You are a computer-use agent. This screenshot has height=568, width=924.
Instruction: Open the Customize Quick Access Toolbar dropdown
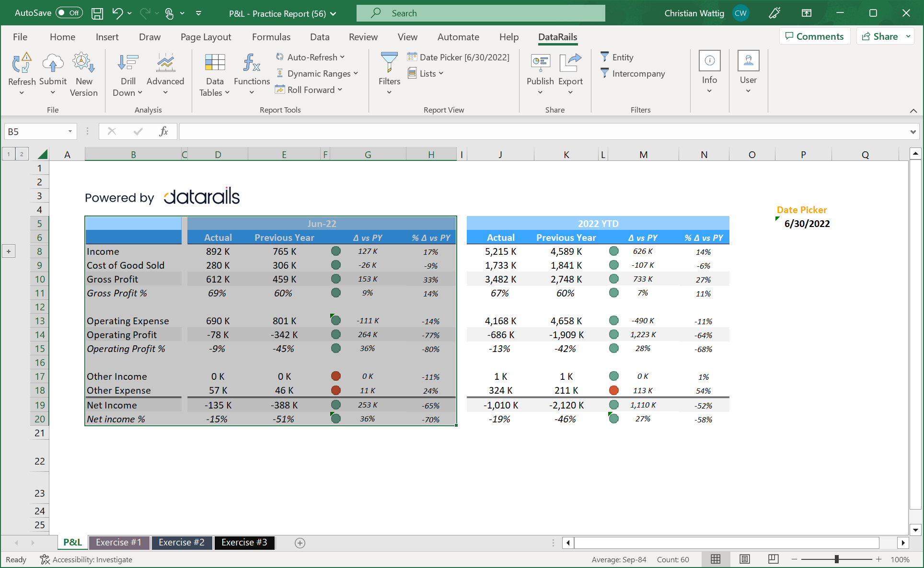pyautogui.click(x=198, y=13)
